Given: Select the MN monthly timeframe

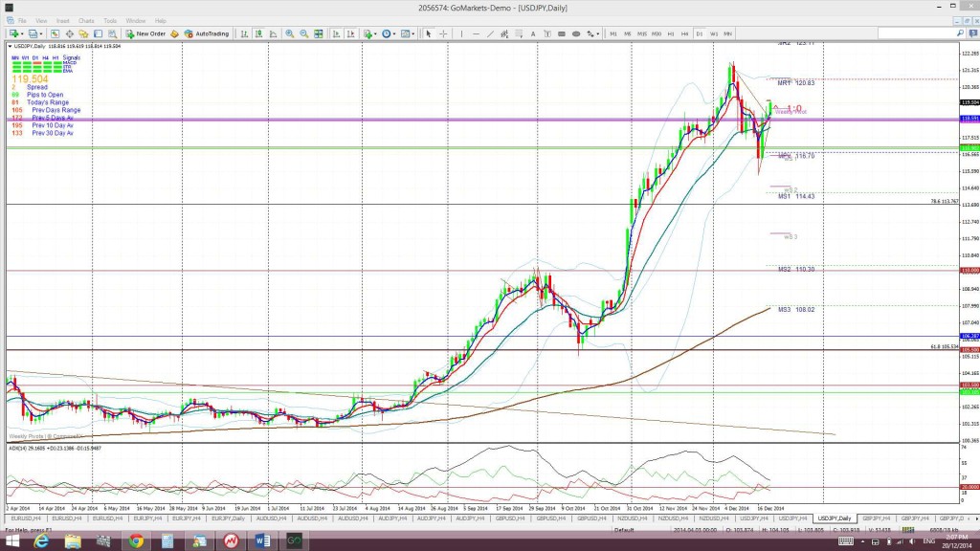Looking at the screenshot, I should click(x=728, y=33).
